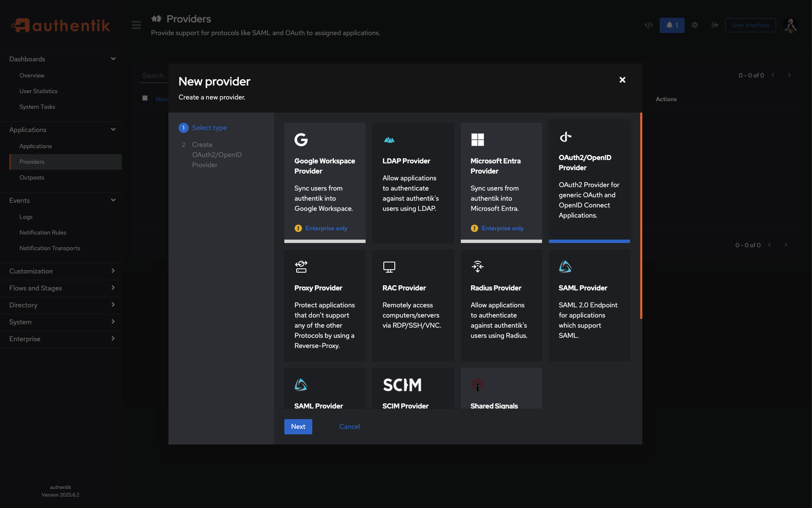The height and width of the screenshot is (508, 812).
Task: Go to next page in bottom pagination
Action: tap(786, 245)
